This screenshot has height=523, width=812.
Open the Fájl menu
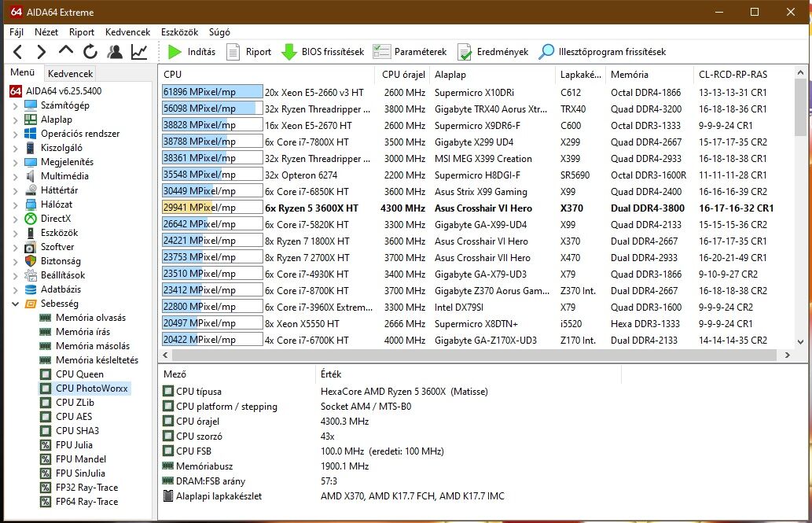click(x=17, y=32)
